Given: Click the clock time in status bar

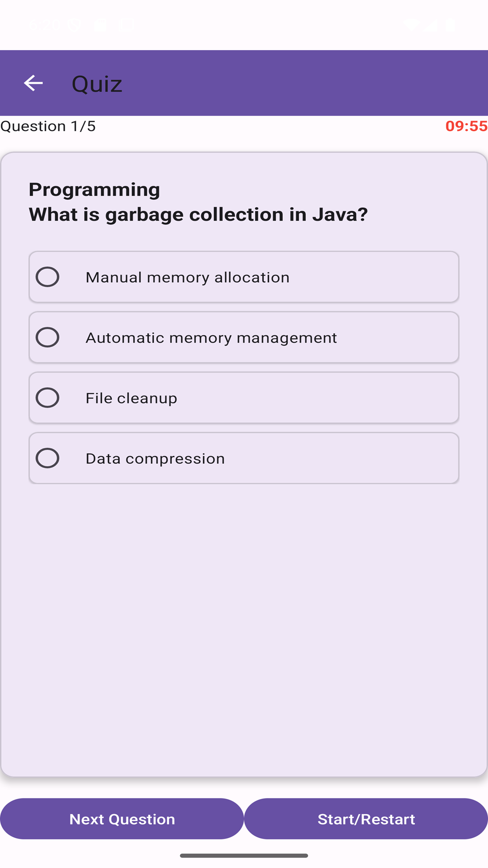Looking at the screenshot, I should click(44, 25).
